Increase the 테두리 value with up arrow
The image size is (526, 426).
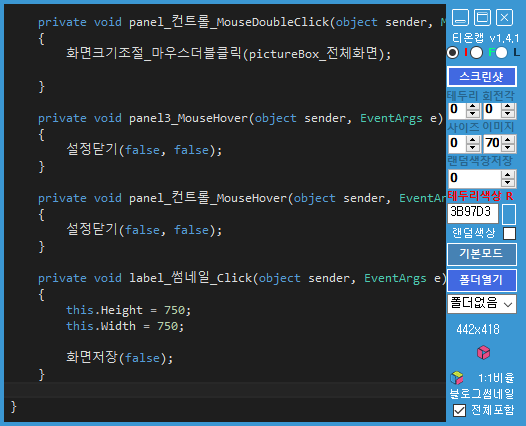tap(473, 106)
